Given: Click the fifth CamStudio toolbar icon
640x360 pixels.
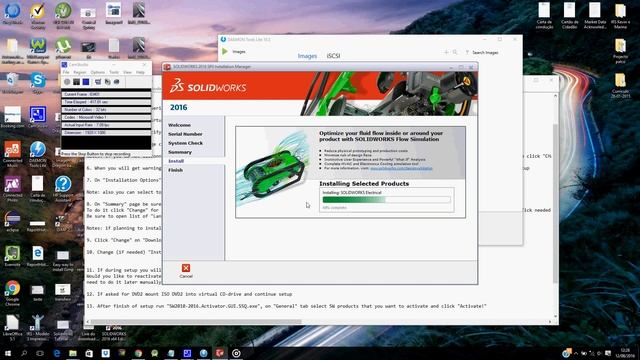Looking at the screenshot, I should click(x=107, y=82).
